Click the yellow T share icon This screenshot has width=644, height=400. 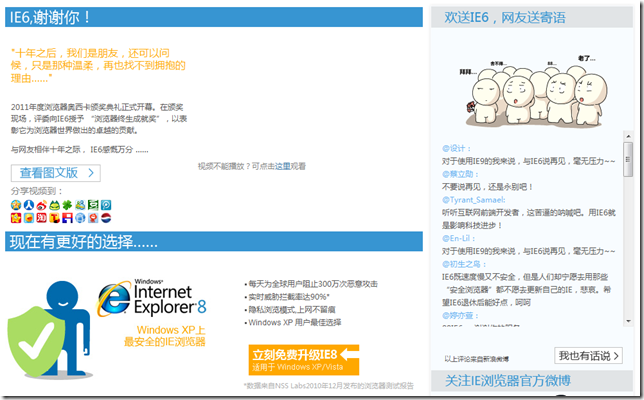pyautogui.click(x=55, y=218)
